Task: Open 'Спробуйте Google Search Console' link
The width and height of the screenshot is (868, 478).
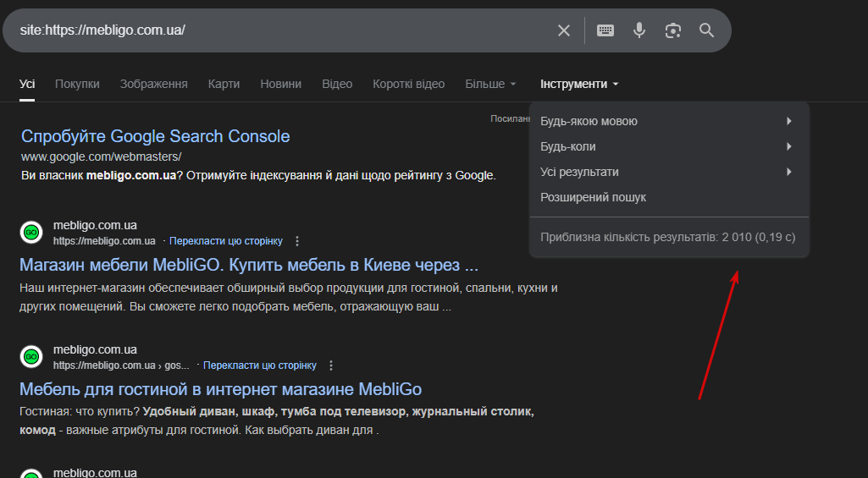Action: click(155, 136)
